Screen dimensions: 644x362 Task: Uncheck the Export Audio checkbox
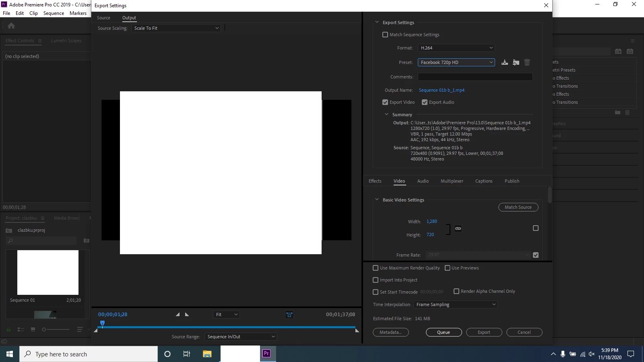tap(425, 102)
